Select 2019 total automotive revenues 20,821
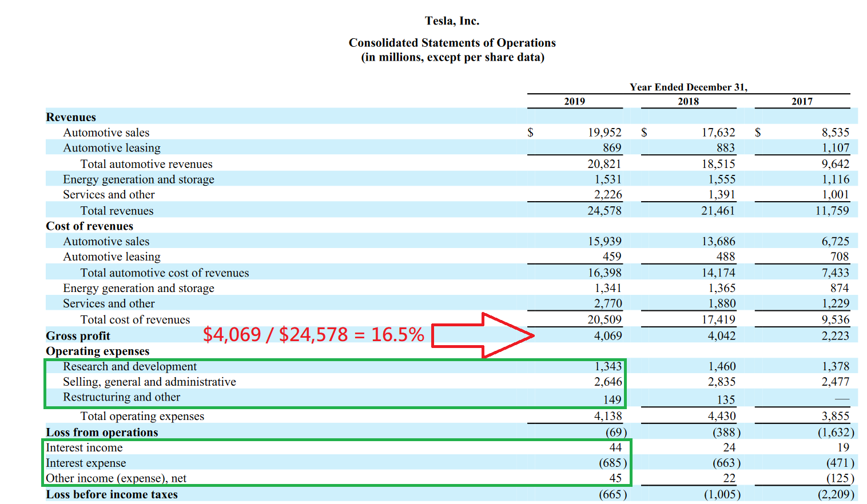This screenshot has height=504, width=867. point(604,164)
